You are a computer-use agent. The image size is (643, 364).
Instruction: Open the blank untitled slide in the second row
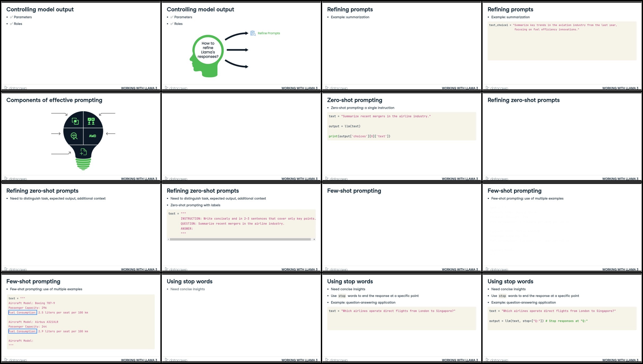click(x=241, y=137)
